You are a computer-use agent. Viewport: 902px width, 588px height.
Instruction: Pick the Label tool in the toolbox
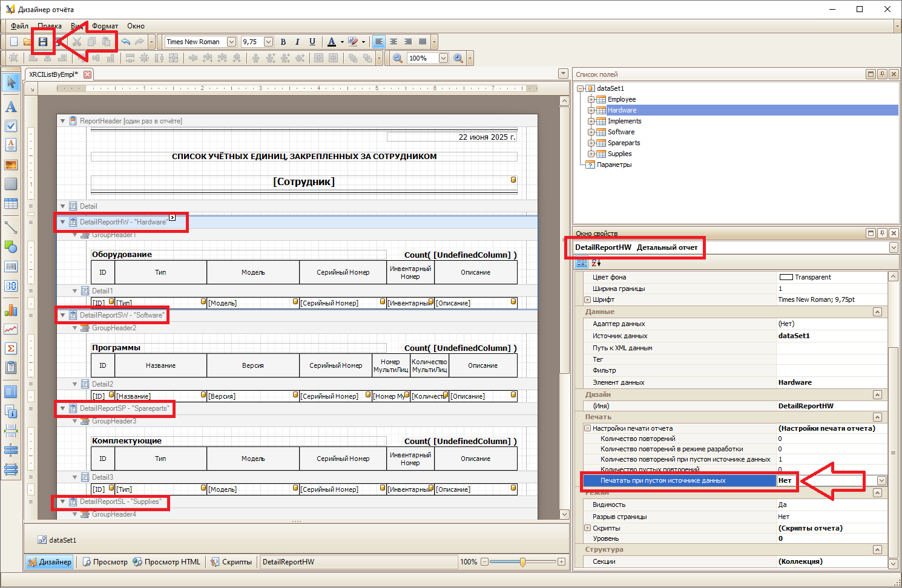[x=11, y=107]
